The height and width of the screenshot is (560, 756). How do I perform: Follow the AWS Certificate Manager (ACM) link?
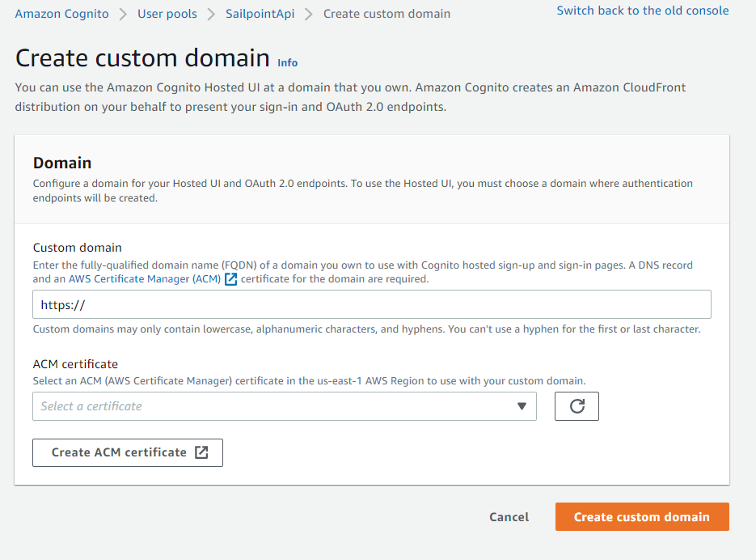pyautogui.click(x=144, y=279)
